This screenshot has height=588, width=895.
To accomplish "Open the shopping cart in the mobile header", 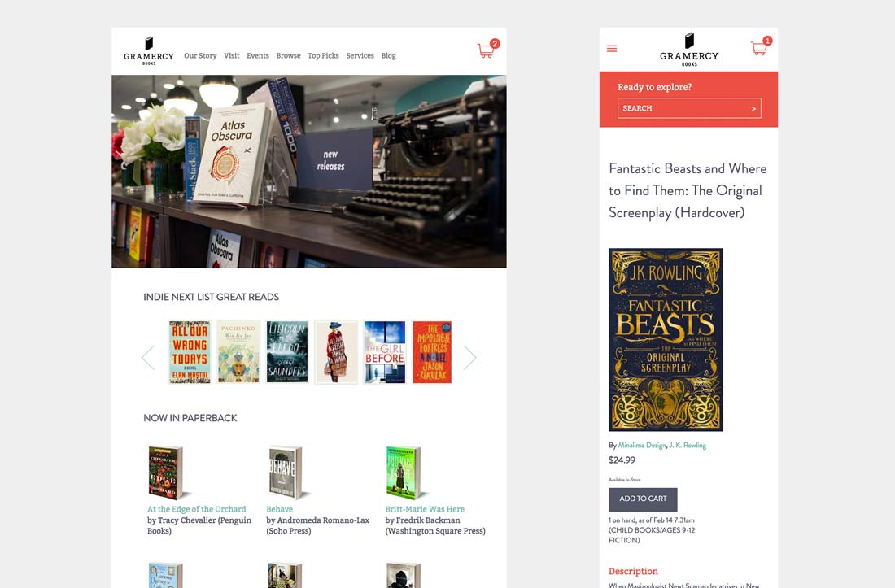I will click(761, 47).
